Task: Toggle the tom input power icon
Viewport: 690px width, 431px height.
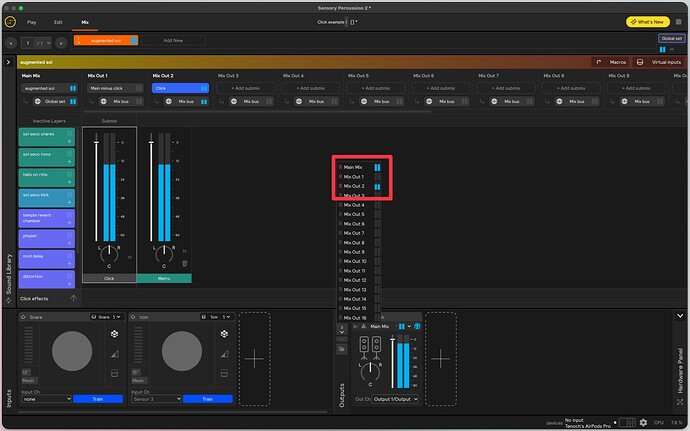Action: (x=133, y=317)
